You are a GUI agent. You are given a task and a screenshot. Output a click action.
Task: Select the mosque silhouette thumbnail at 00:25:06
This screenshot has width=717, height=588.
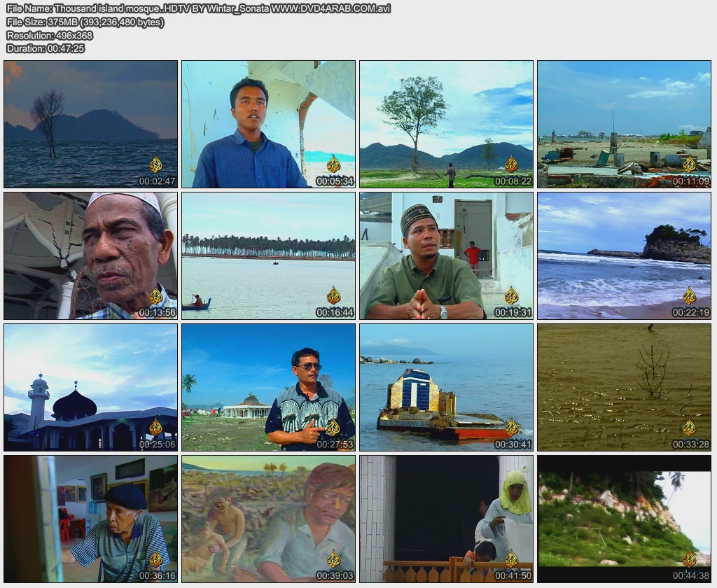(90, 387)
